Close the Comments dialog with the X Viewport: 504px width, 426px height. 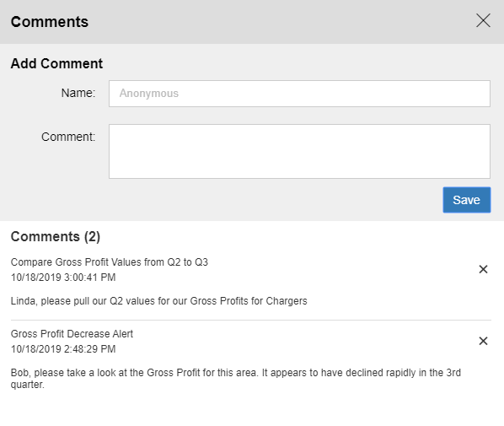click(x=483, y=20)
